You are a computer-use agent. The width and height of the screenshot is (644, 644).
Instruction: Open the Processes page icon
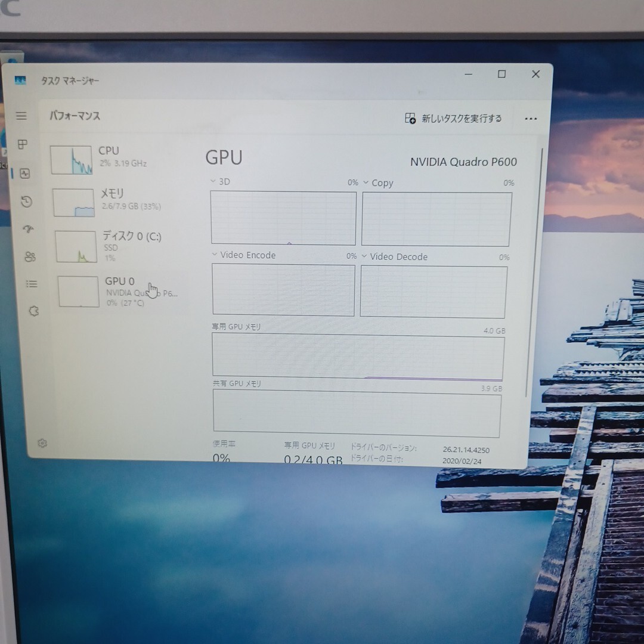click(x=23, y=144)
